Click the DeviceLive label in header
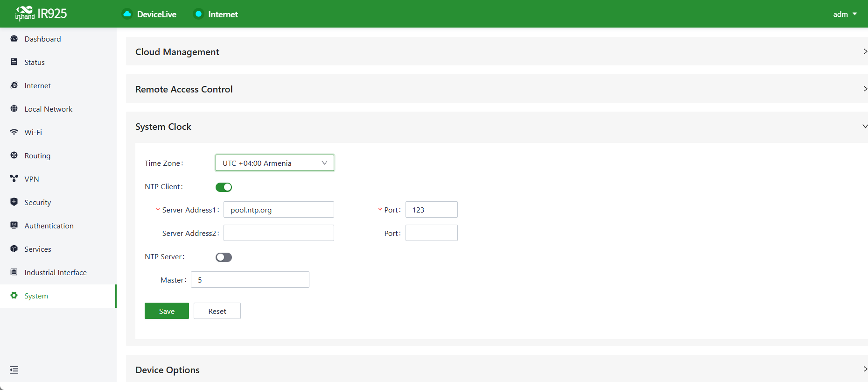Image resolution: width=868 pixels, height=390 pixels. click(x=157, y=14)
